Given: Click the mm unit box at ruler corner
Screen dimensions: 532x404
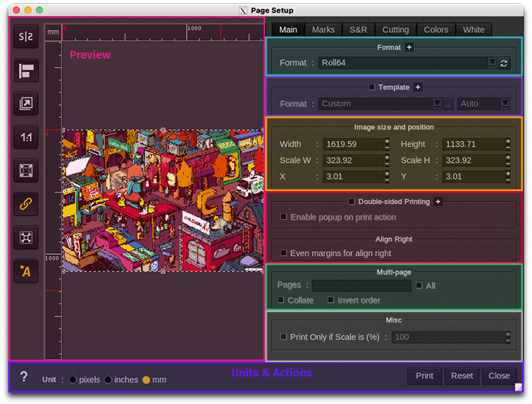Looking at the screenshot, I should click(x=53, y=32).
